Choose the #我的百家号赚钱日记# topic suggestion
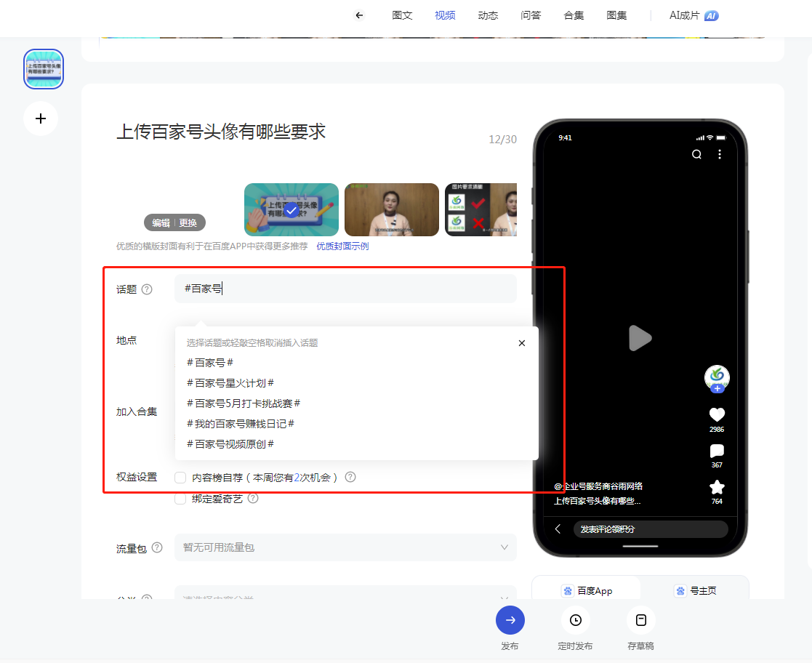Viewport: 812px width, 663px height. pos(241,424)
